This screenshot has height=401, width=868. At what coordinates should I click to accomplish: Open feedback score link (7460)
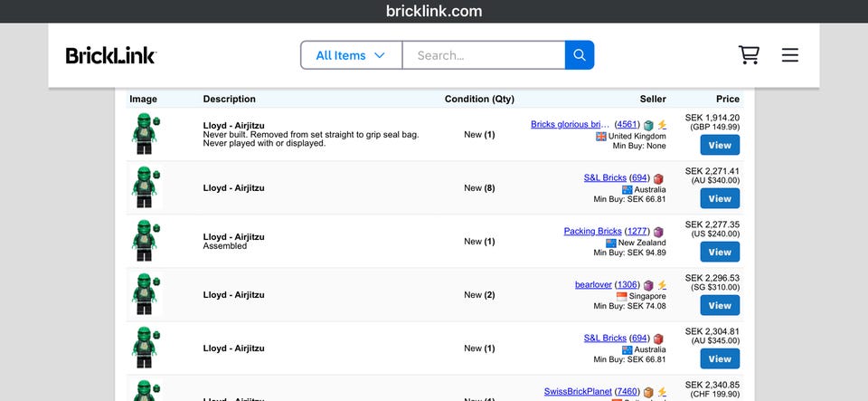coord(627,392)
